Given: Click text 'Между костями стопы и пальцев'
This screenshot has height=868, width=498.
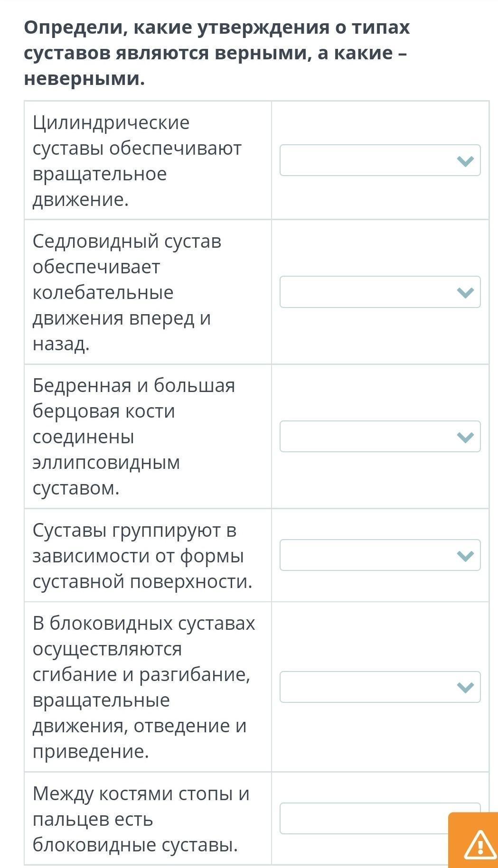Looking at the screenshot, I should (x=141, y=806).
